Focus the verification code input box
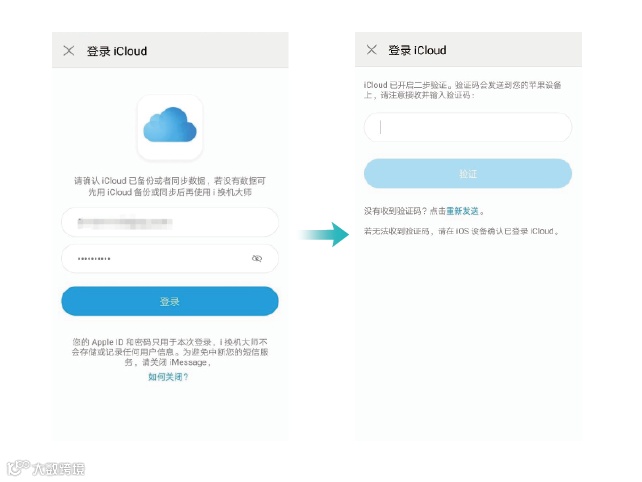This screenshot has height=482, width=642. click(x=468, y=127)
